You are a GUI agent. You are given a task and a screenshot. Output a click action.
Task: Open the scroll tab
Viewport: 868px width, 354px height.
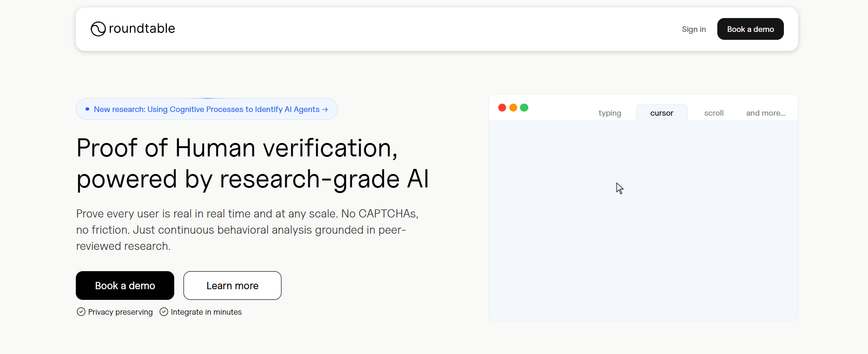point(714,113)
